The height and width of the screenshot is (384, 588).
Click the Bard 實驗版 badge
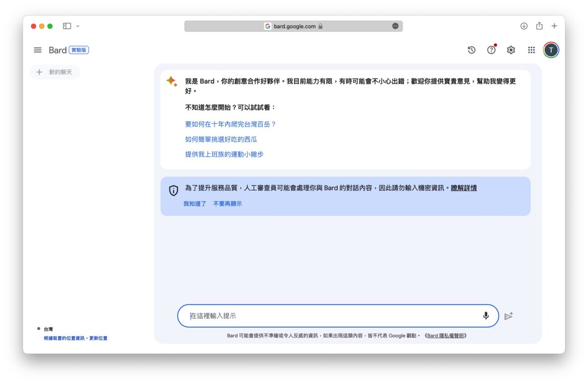[x=79, y=50]
